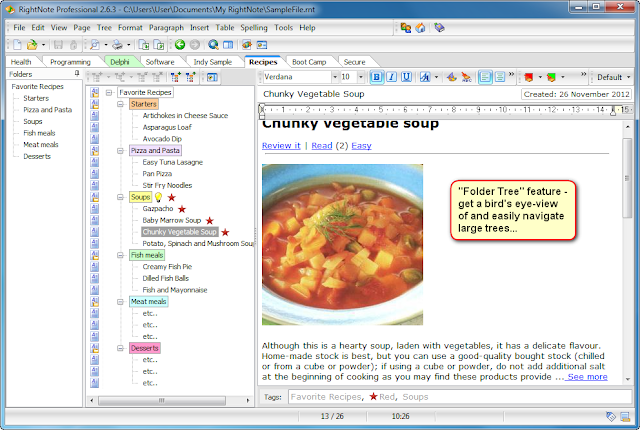The image size is (640, 430).
Task: Apply the red text color swatch
Action: (529, 77)
